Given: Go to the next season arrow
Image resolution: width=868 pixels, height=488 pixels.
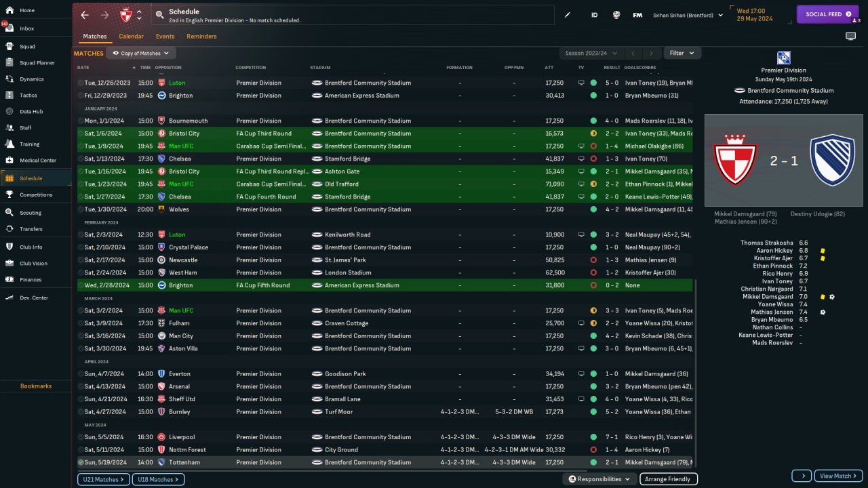Looking at the screenshot, I should point(651,53).
